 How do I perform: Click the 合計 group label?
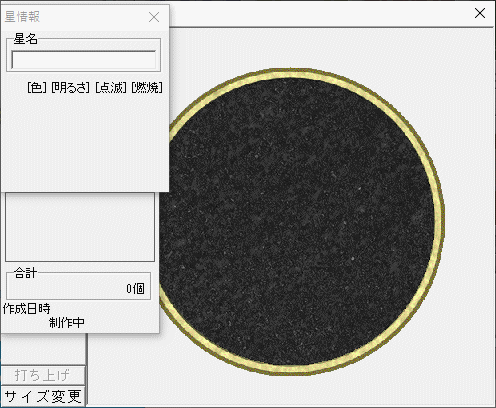(25, 273)
